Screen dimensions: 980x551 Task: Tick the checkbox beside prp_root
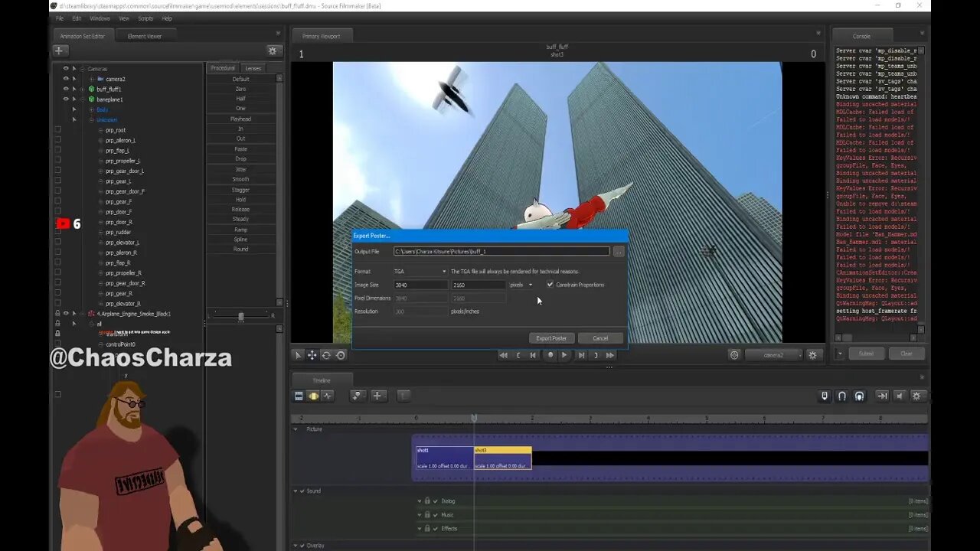[57, 130]
